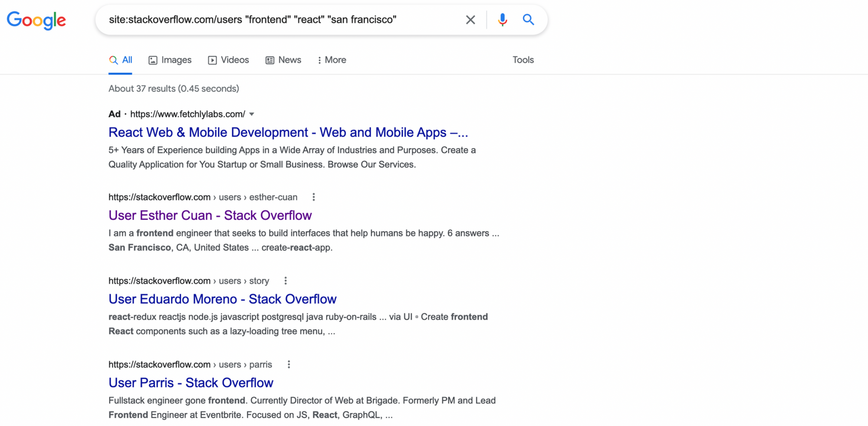Click the 'About 37 results' count text
This screenshot has height=426, width=868.
pos(174,88)
